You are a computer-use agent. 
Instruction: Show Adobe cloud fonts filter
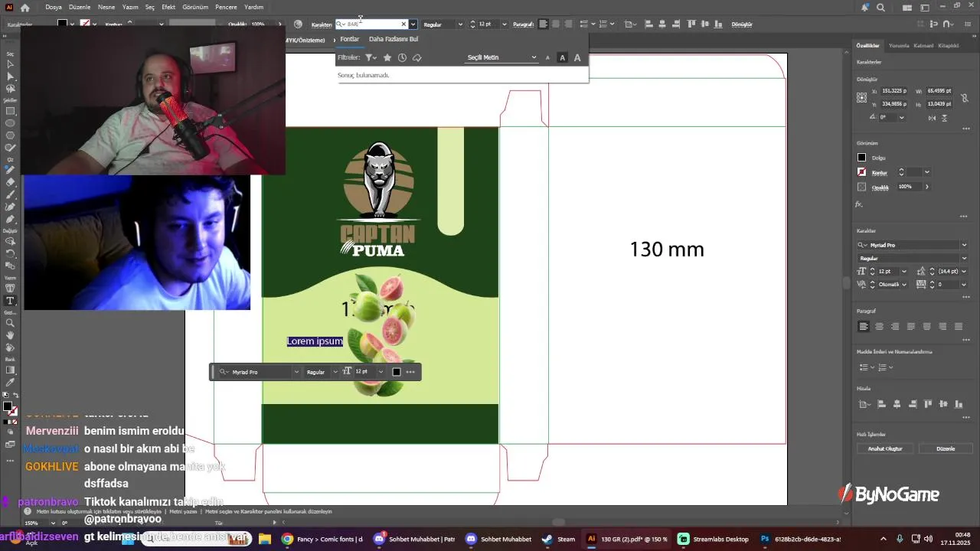[416, 57]
